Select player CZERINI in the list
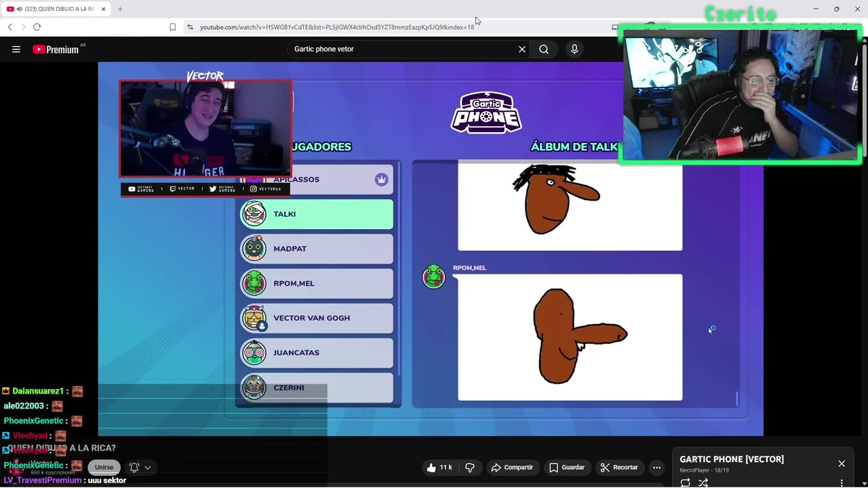Screen dimensions: 868x488 [317, 388]
